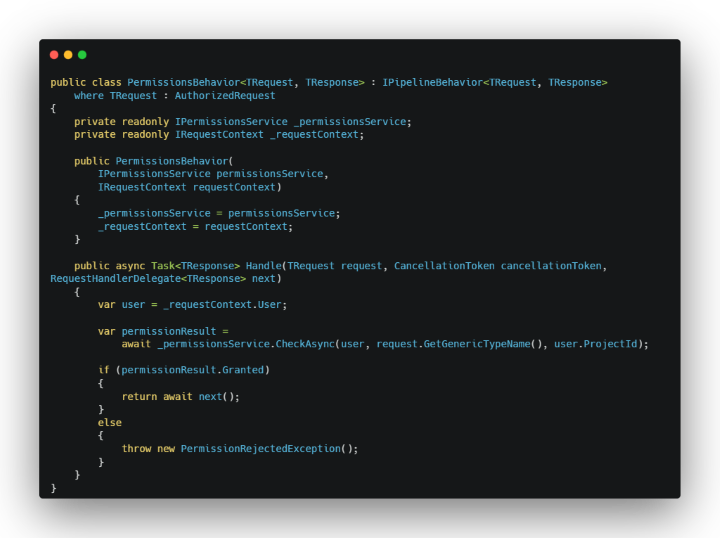Viewport: 720px width, 538px height.
Task: Click the 'if' keyword
Action: pyautogui.click(x=104, y=370)
